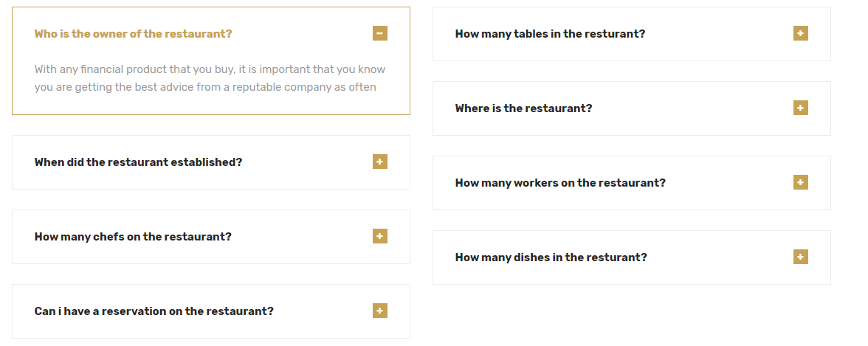This screenshot has width=868, height=346.
Task: Expand 'How many tables in the resturant?' title
Action: (x=550, y=34)
